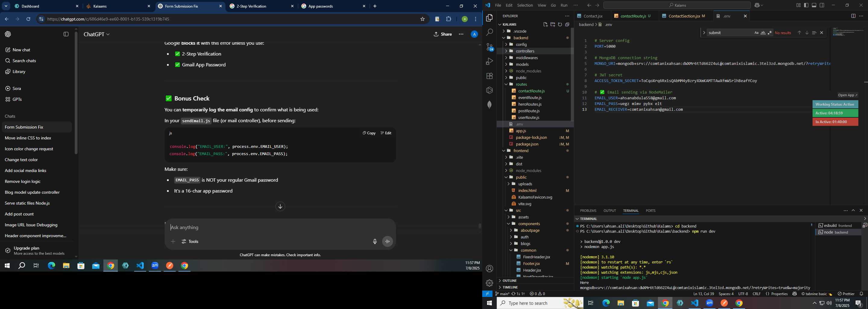Open the Source Control view
Viewport: 868px width, 309px height.
(x=489, y=47)
